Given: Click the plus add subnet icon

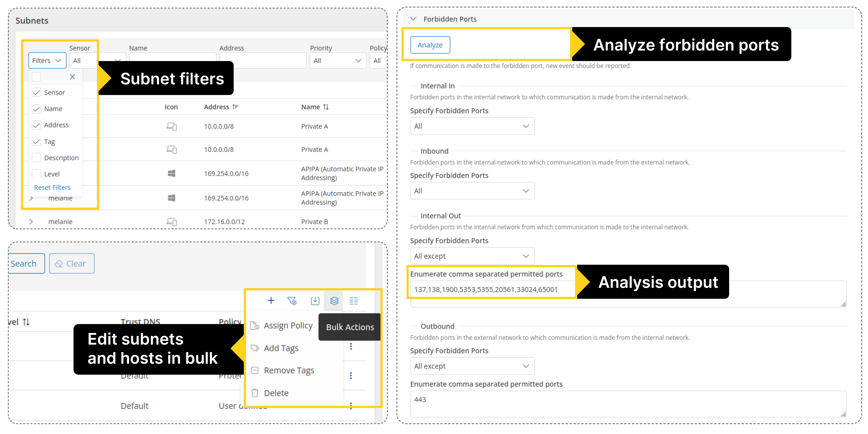Looking at the screenshot, I should tap(271, 301).
